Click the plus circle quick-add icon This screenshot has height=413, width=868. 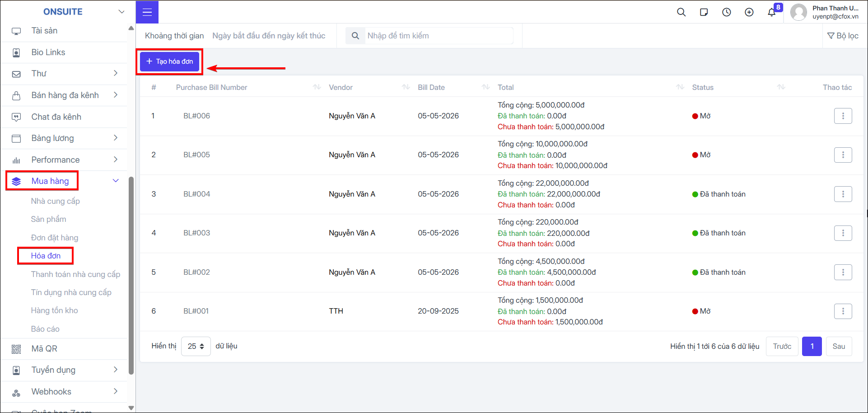tap(749, 12)
